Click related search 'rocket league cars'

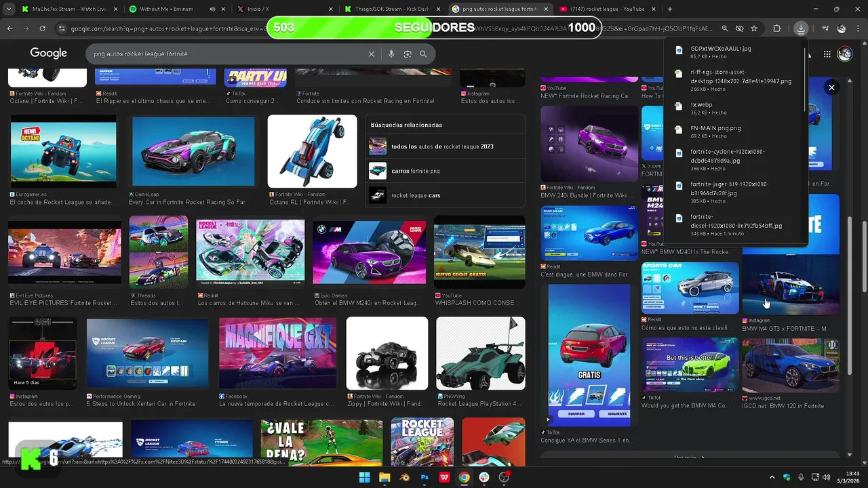coord(445,195)
